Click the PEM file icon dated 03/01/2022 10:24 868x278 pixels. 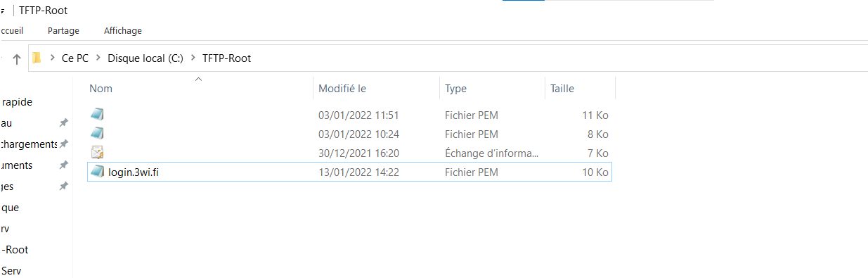click(98, 133)
